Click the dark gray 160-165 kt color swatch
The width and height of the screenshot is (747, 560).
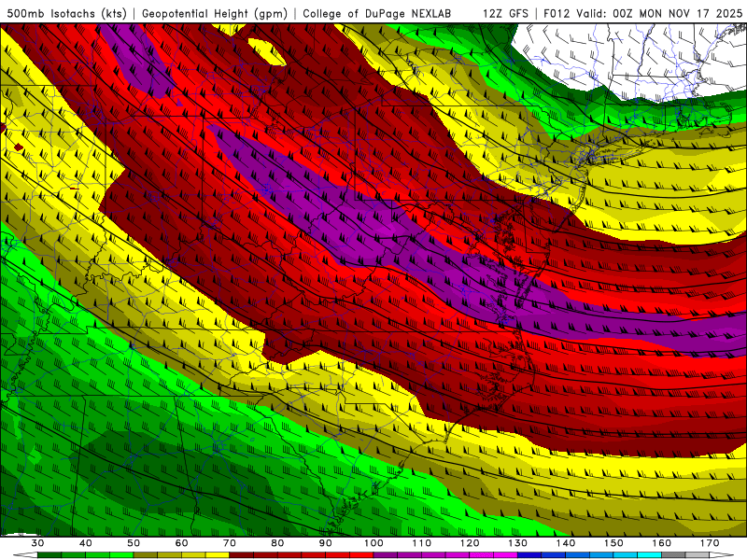point(673,555)
